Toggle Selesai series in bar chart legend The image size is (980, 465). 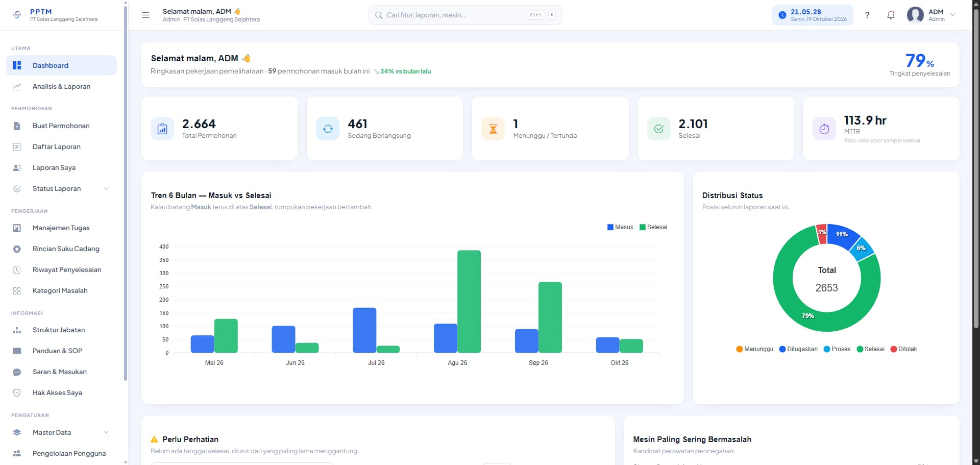click(x=653, y=227)
